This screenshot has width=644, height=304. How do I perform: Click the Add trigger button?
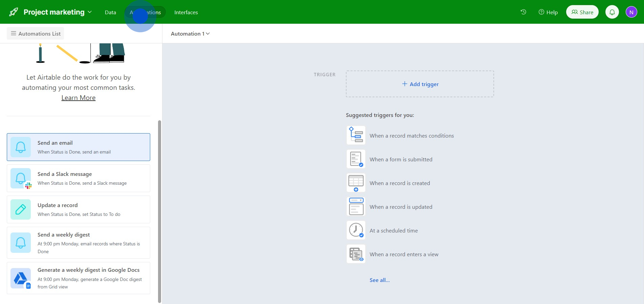tap(420, 84)
